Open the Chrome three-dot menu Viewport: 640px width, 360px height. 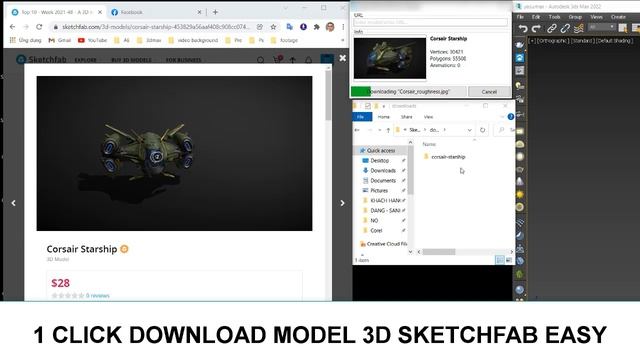(343, 27)
